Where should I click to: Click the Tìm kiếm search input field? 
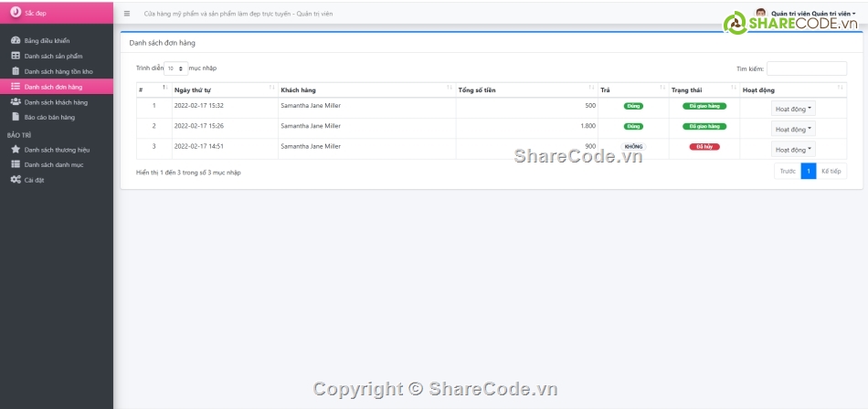click(806, 68)
